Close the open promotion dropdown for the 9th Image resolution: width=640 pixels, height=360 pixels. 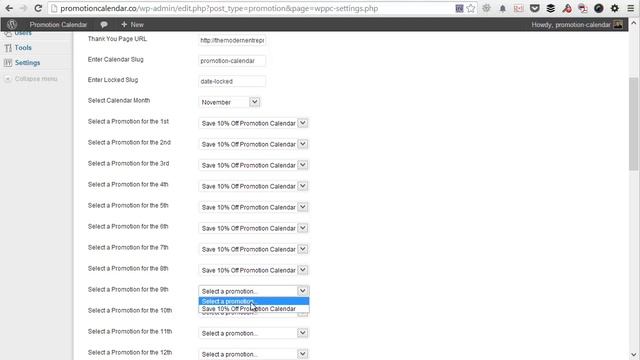pyautogui.click(x=253, y=291)
